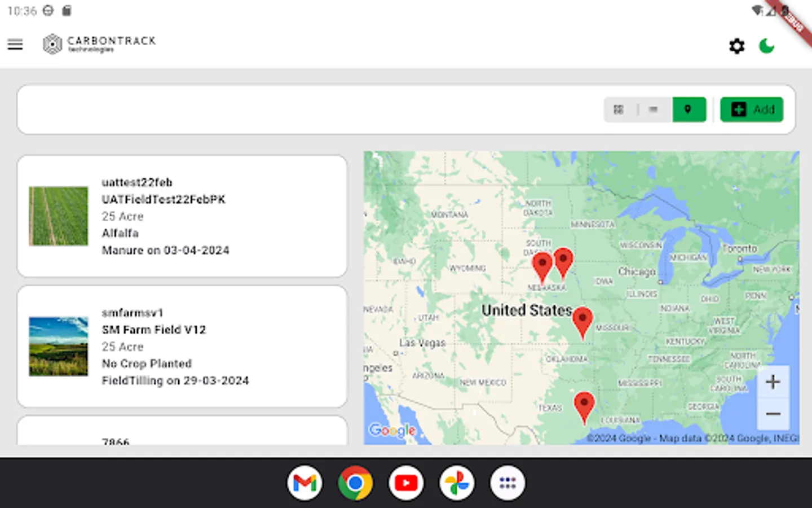
Task: Click the Alfalfa crop label
Action: (x=120, y=233)
